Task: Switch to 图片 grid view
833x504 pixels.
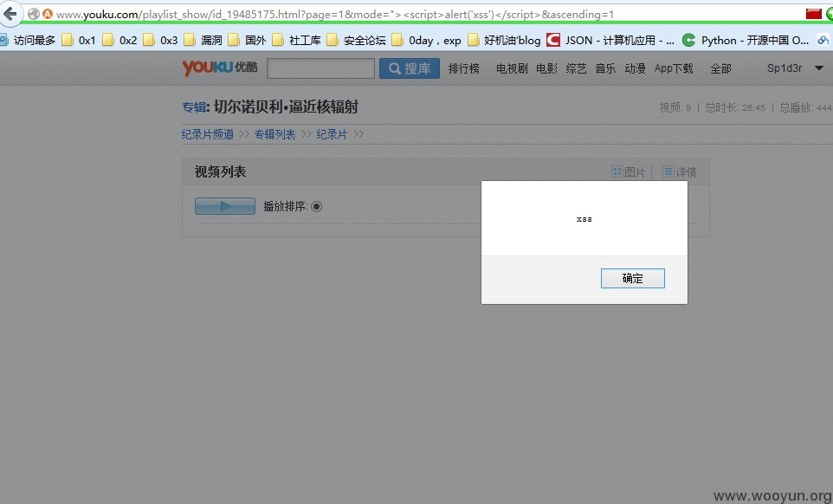Action: coord(629,172)
